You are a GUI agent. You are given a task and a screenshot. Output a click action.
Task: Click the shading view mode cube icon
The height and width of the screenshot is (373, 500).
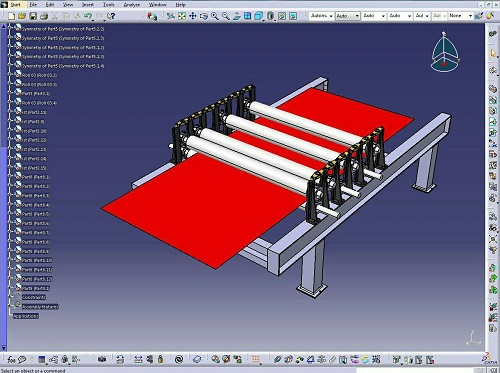pos(259,16)
